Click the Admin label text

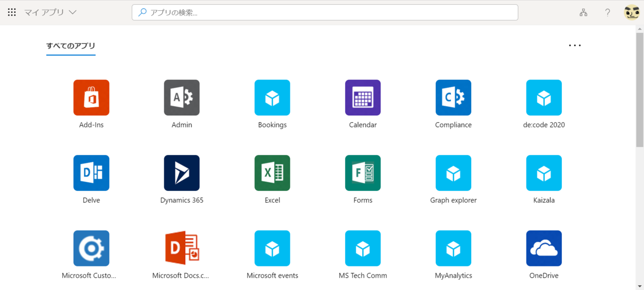(182, 125)
